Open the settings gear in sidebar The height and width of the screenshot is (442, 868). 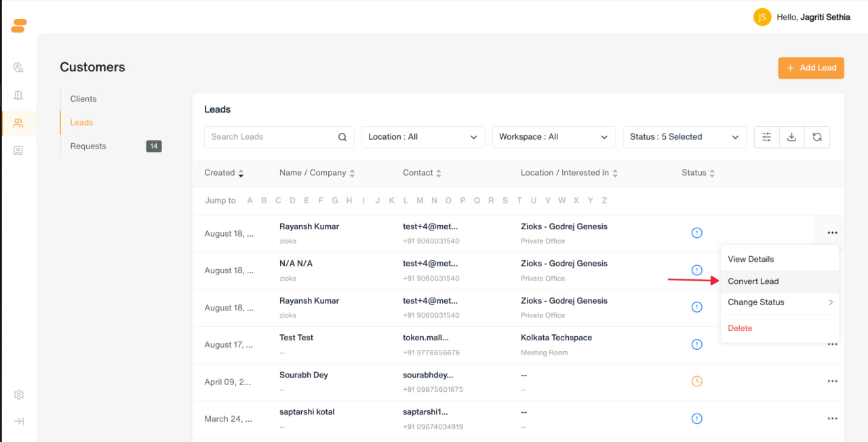coord(19,395)
